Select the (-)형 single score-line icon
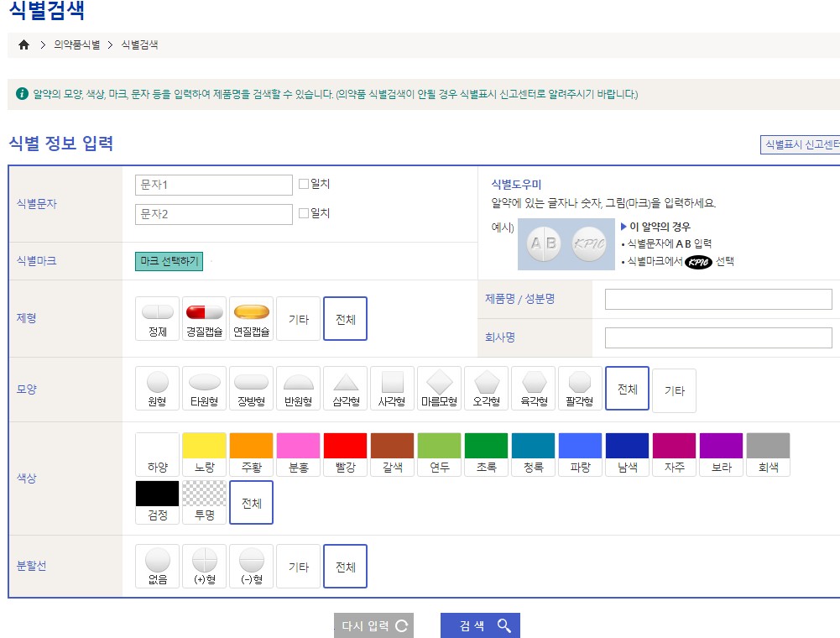This screenshot has height=638, width=840. coord(251,566)
